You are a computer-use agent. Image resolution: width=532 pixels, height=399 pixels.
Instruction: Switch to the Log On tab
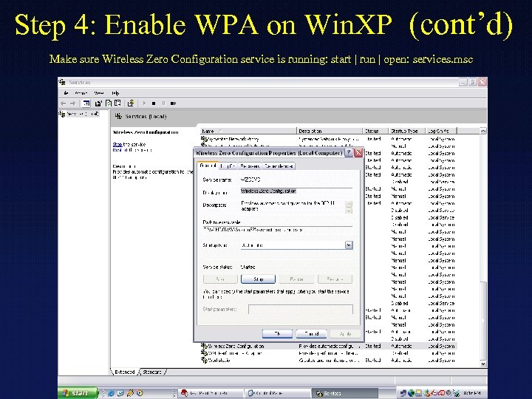[228, 166]
